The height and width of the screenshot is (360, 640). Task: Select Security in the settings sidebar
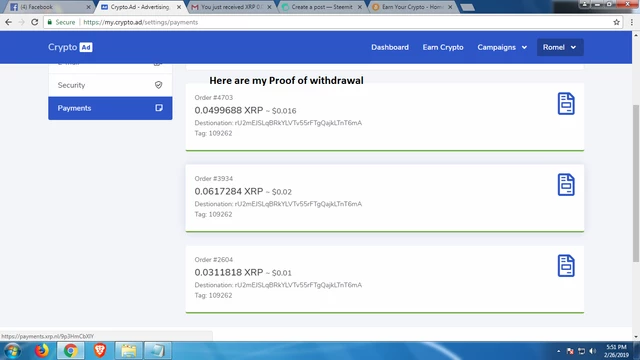(x=110, y=85)
